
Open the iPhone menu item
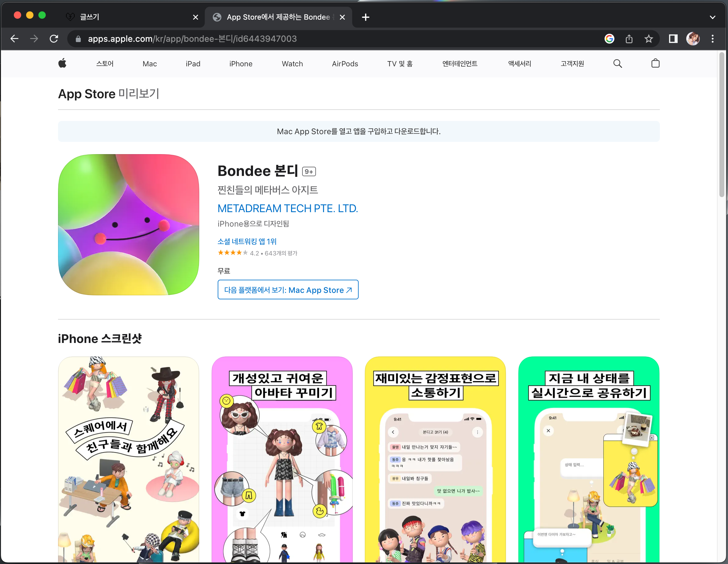241,64
